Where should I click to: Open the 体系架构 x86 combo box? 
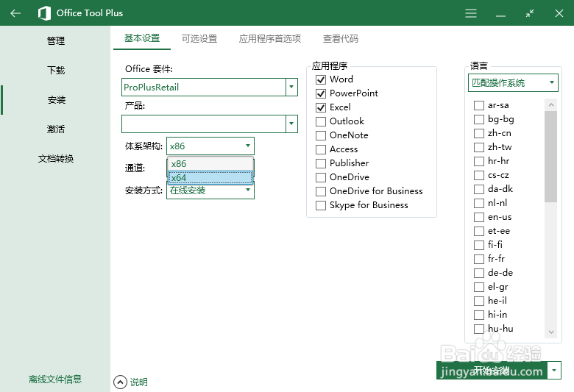(210, 146)
